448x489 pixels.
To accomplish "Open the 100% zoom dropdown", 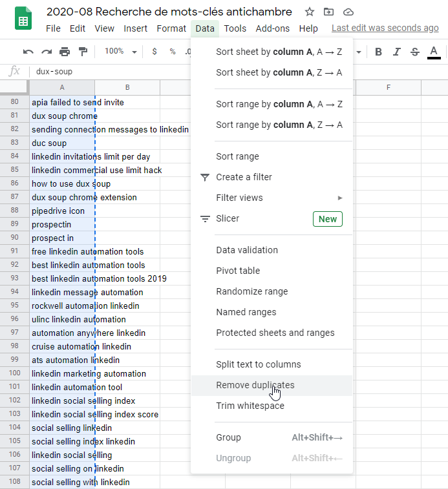I will tap(121, 52).
